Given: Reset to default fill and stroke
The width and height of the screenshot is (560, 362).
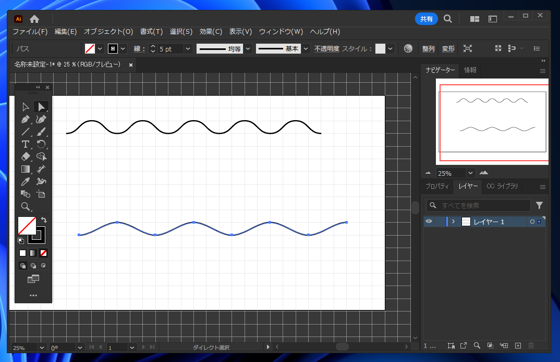Looking at the screenshot, I should tap(21, 241).
